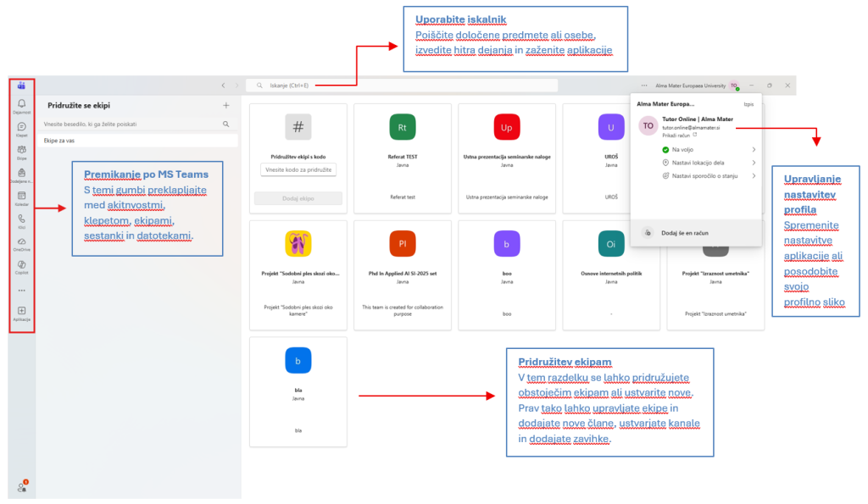The width and height of the screenshot is (868, 504).
Task: Open the Phd In Applied AI SI-2025 set title
Action: [403, 274]
